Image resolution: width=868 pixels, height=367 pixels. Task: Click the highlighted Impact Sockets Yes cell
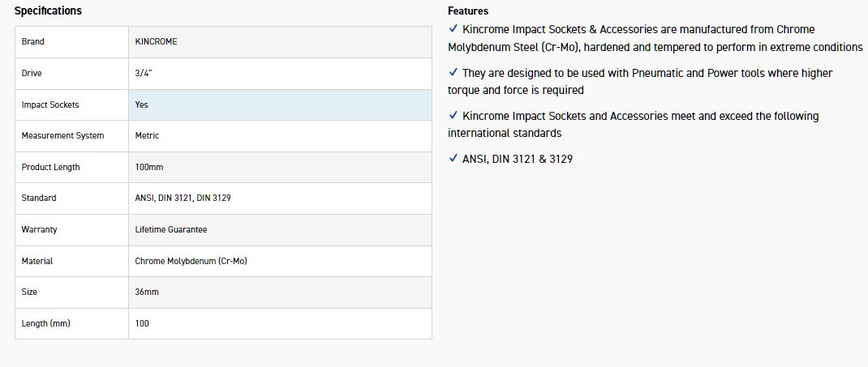point(280,105)
